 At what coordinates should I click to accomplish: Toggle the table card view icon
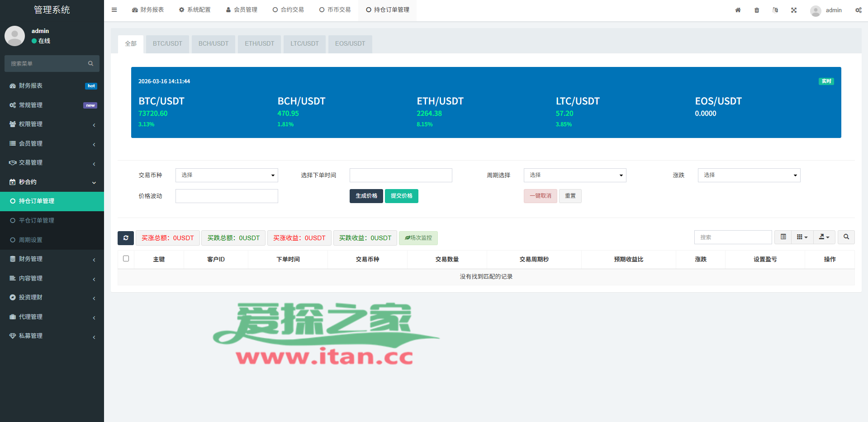[x=783, y=237]
